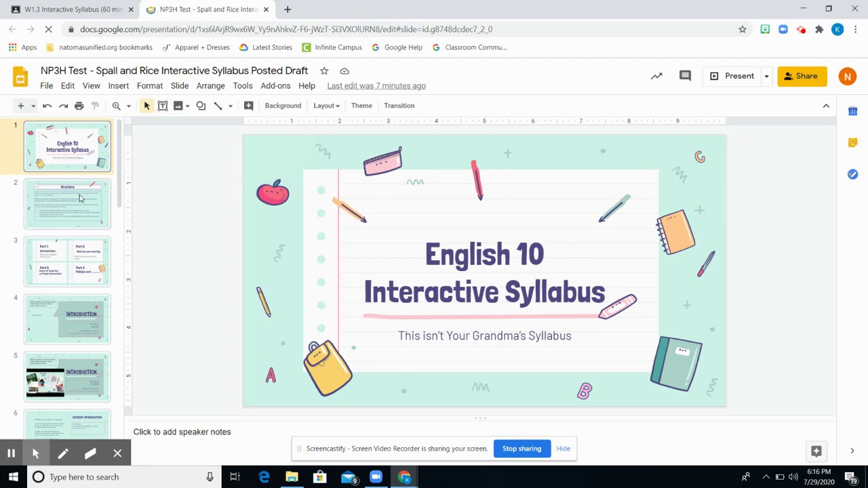Screen dimensions: 868x488
Task: Close the Screencastify drawing toolbar
Action: 117,453
